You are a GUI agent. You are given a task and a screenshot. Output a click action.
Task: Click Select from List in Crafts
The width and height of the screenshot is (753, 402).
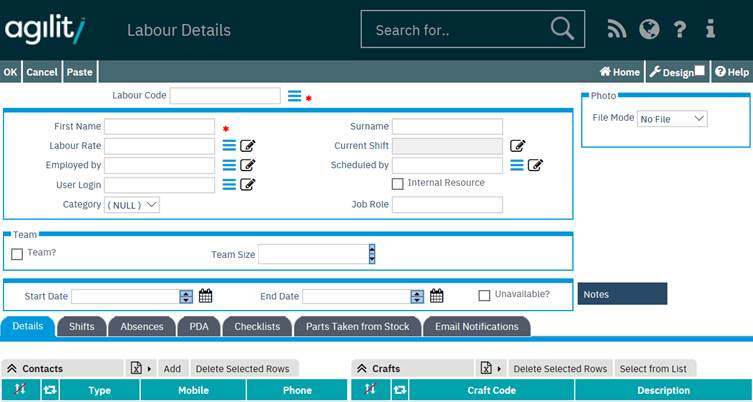[x=654, y=368]
